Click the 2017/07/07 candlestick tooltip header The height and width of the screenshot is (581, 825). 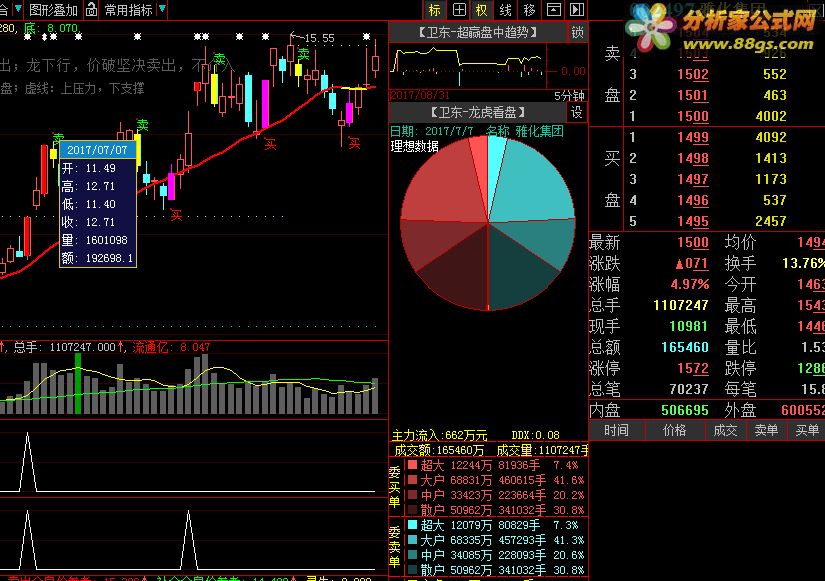pos(98,150)
